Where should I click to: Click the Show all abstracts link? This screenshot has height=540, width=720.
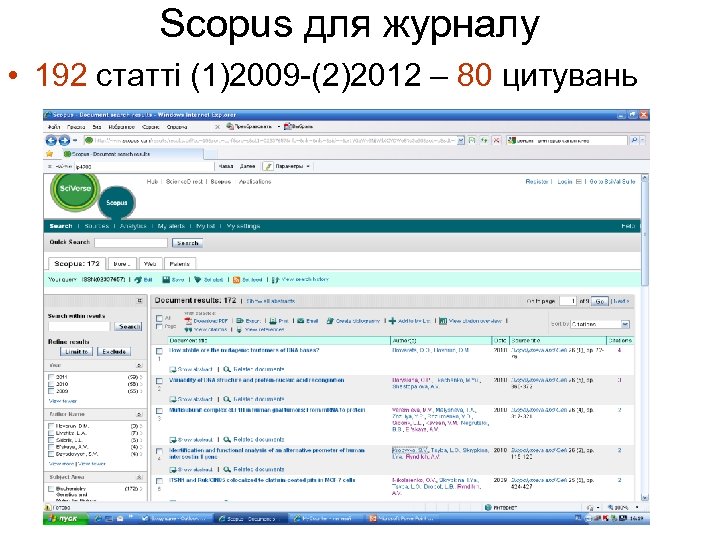(271, 301)
